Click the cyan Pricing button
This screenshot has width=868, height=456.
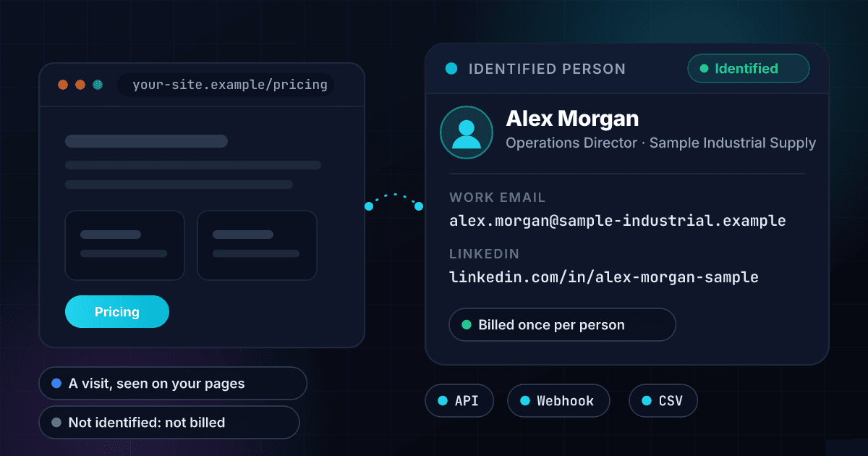click(117, 312)
